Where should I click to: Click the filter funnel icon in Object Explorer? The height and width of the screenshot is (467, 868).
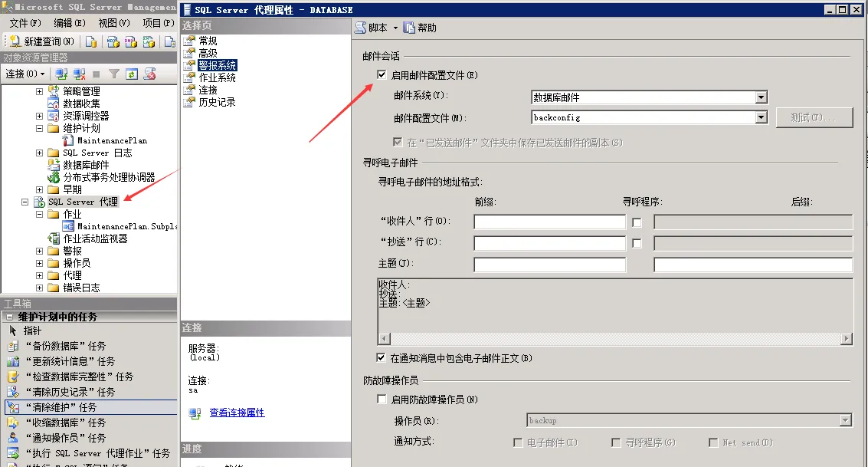click(x=114, y=74)
